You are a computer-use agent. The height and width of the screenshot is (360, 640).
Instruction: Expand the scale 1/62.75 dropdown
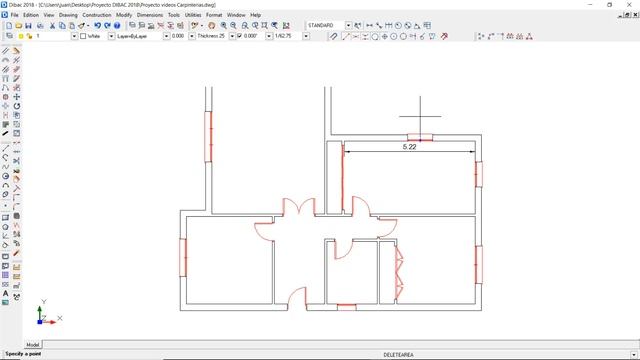[x=306, y=36]
